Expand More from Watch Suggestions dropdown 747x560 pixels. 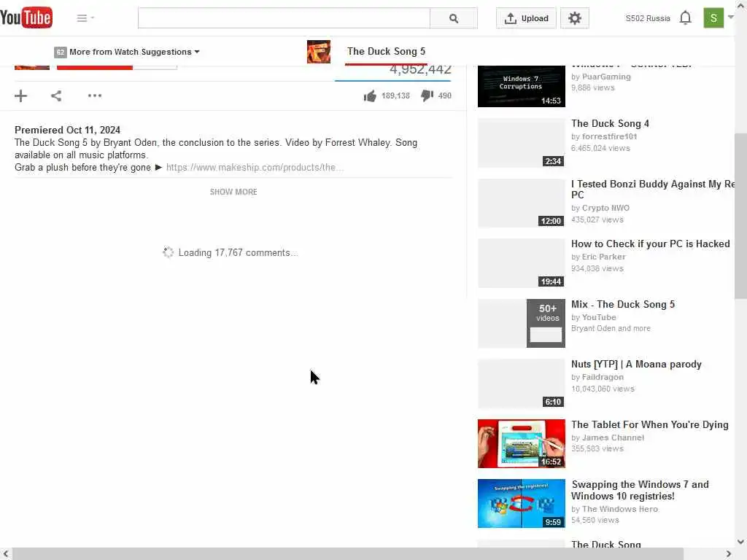[127, 52]
